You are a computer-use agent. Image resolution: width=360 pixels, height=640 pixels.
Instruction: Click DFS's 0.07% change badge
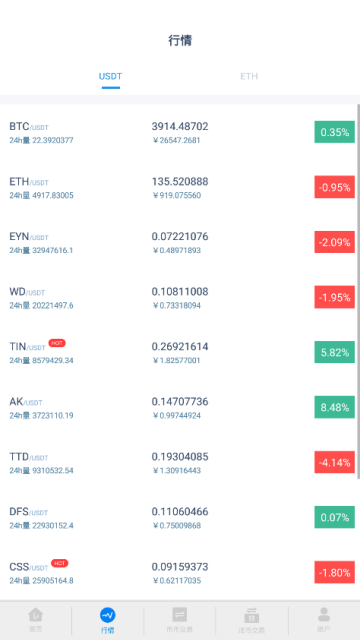(334, 517)
